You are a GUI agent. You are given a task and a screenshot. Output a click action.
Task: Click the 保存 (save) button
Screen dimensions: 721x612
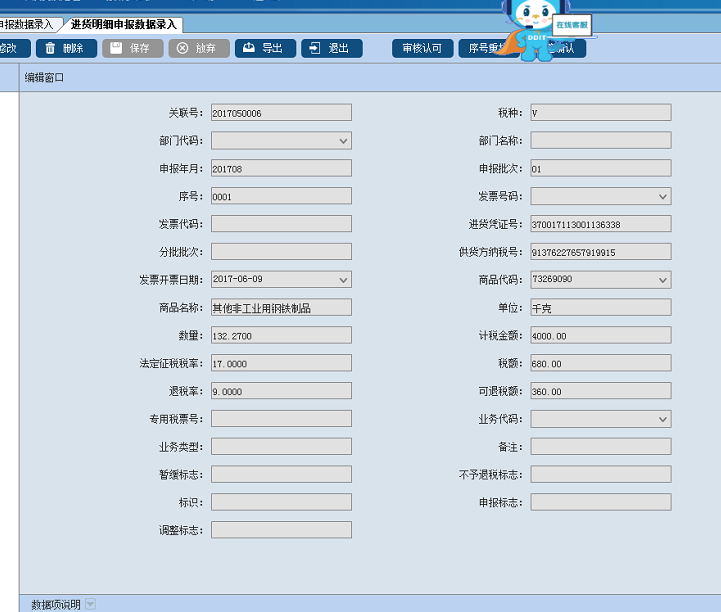[132, 48]
